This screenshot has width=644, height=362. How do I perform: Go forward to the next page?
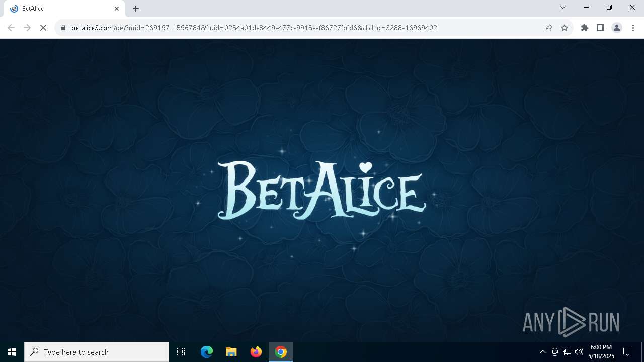(x=27, y=28)
